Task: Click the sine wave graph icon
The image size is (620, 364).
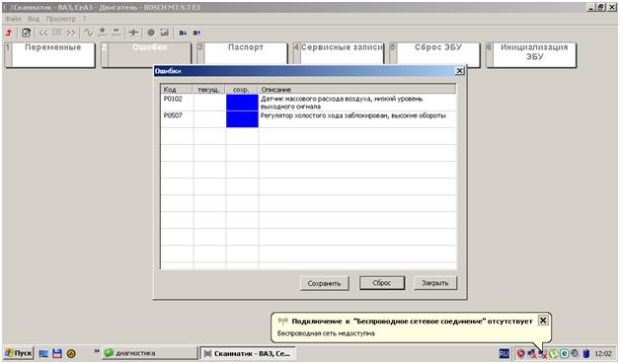Action: pos(88,33)
